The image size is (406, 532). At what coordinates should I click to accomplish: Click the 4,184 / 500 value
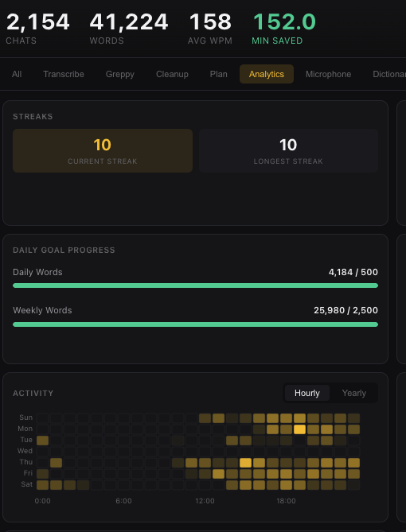[x=353, y=272]
